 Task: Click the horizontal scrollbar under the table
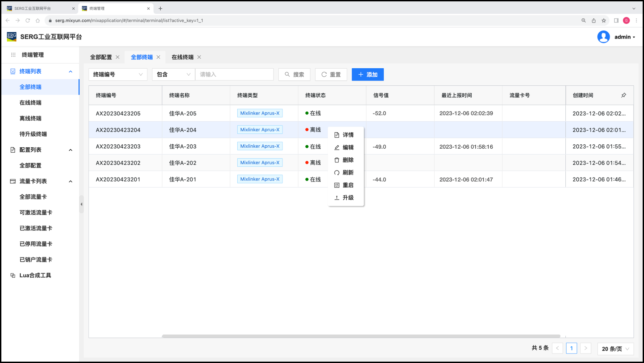coord(361,336)
